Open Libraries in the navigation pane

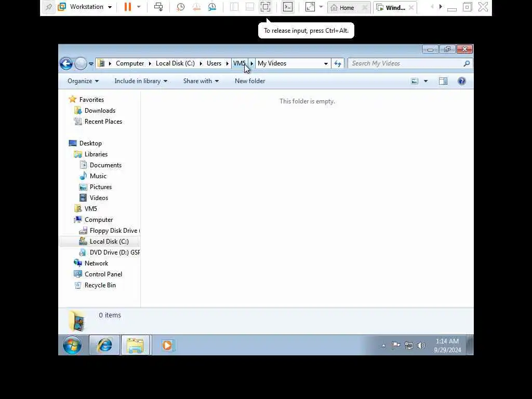(x=96, y=154)
